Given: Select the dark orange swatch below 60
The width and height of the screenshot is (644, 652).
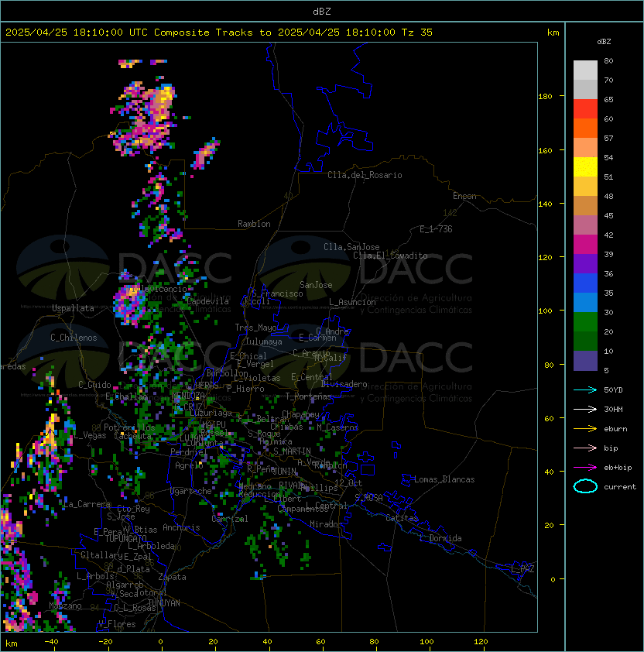Looking at the screenshot, I should (x=585, y=128).
